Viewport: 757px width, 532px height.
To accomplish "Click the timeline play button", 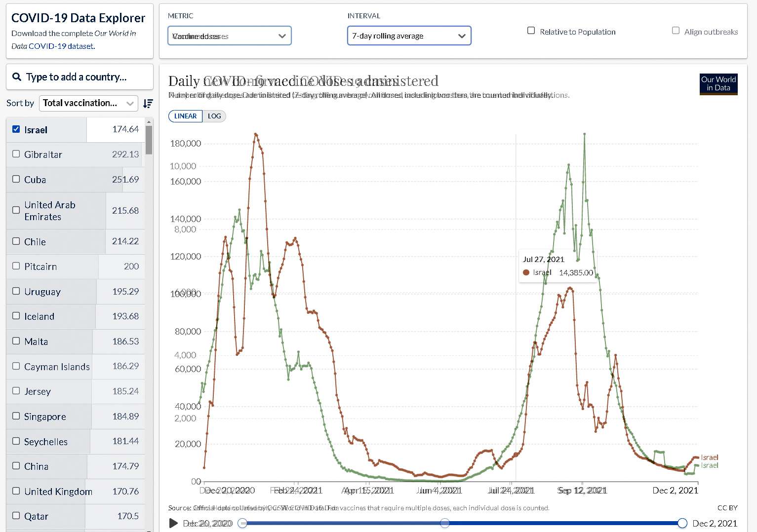I will coord(173,523).
